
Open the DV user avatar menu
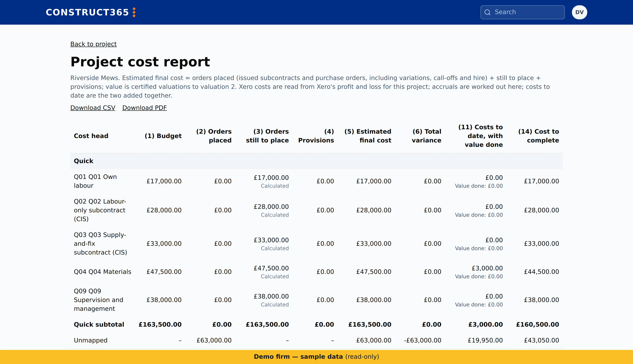(579, 12)
